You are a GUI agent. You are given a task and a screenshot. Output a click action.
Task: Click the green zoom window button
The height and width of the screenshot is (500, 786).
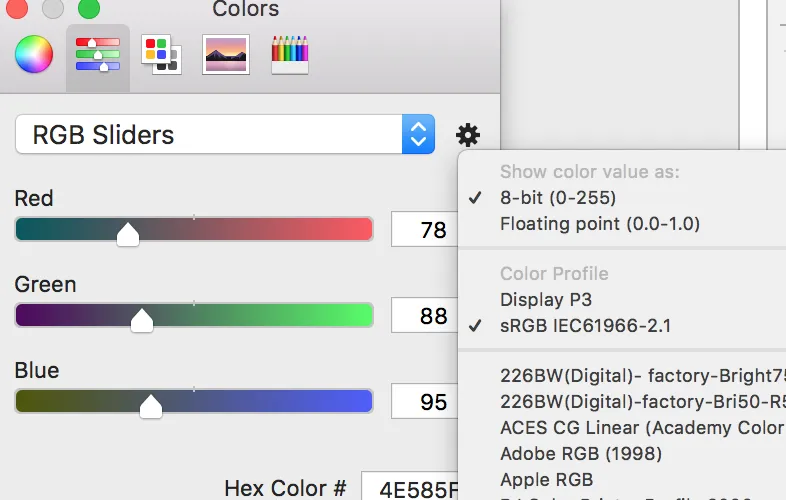[89, 9]
